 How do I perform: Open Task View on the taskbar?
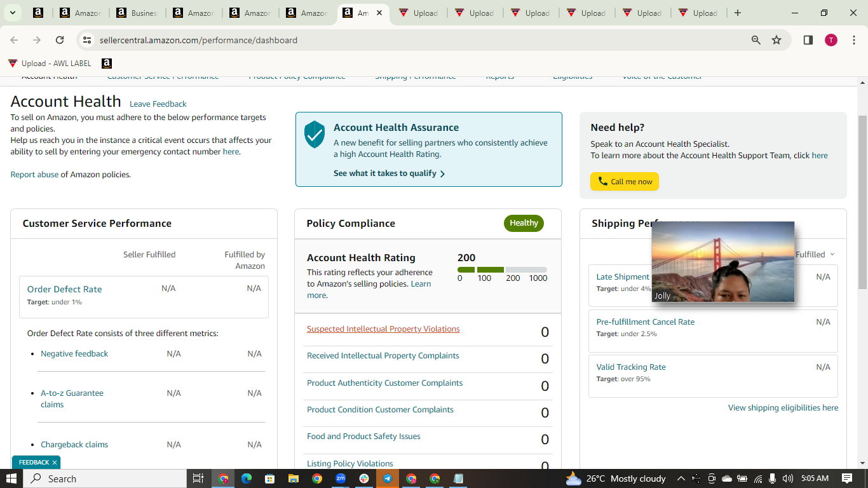coord(198,478)
